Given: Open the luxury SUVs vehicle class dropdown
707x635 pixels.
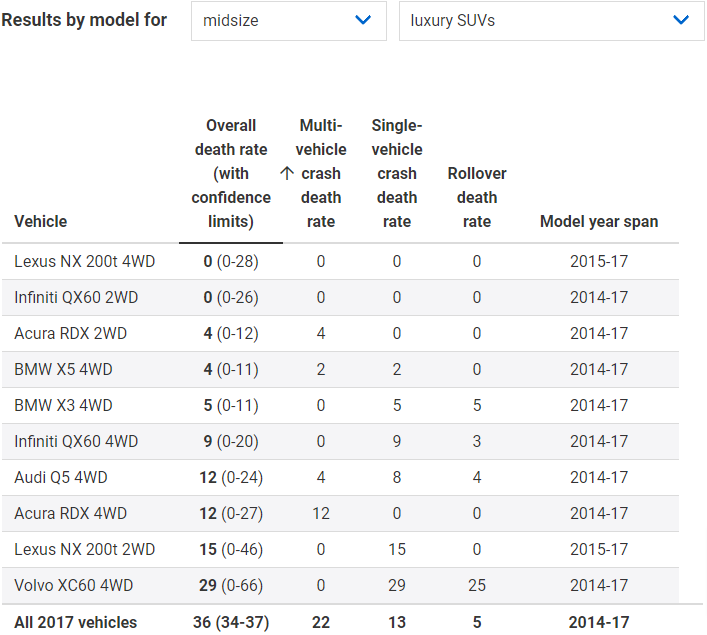Looking at the screenshot, I should coord(551,21).
